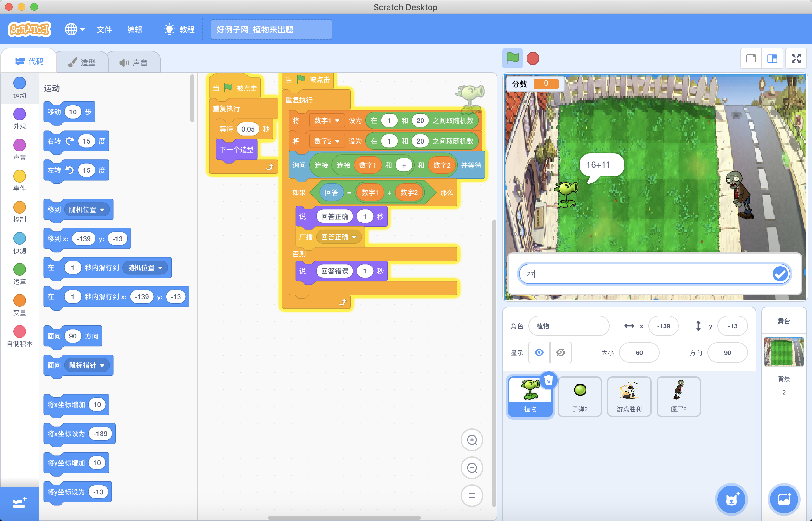The height and width of the screenshot is (521, 812).
Task: Click the choose a backdrop button
Action: click(x=784, y=499)
